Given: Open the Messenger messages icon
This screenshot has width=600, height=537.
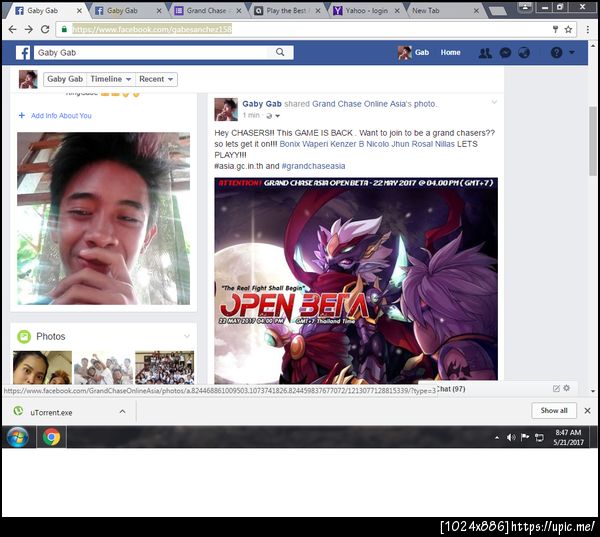Looking at the screenshot, I should pyautogui.click(x=505, y=53).
